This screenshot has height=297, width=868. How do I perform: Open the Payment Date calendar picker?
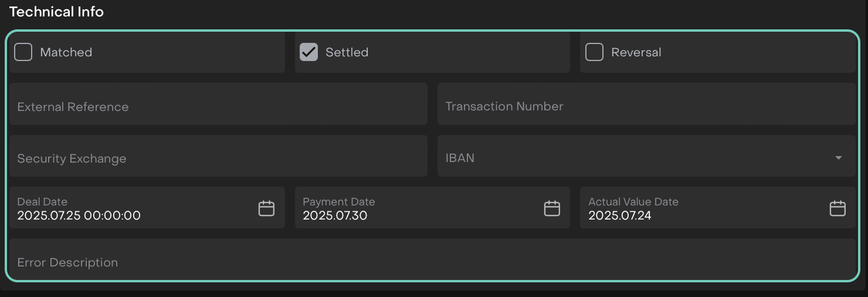click(x=552, y=208)
